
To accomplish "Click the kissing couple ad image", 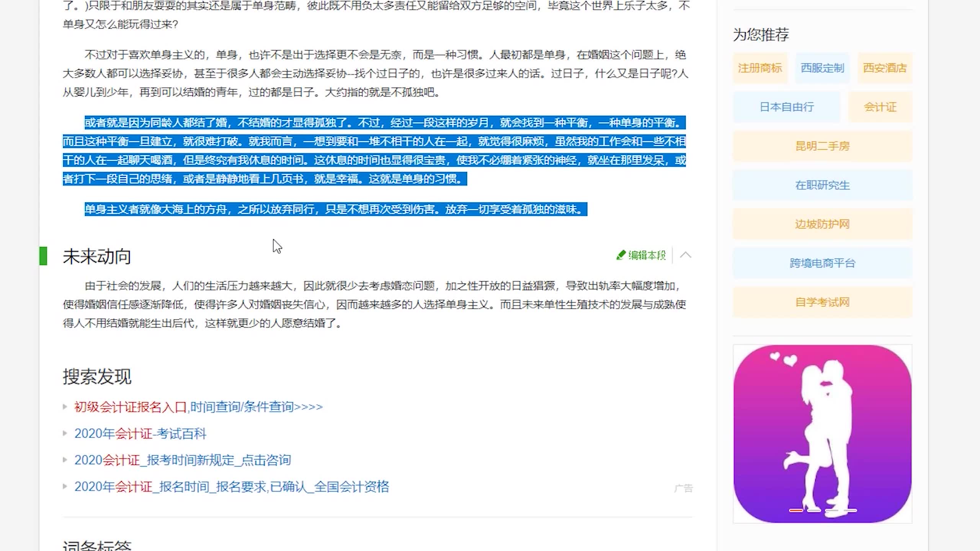I will tap(822, 434).
